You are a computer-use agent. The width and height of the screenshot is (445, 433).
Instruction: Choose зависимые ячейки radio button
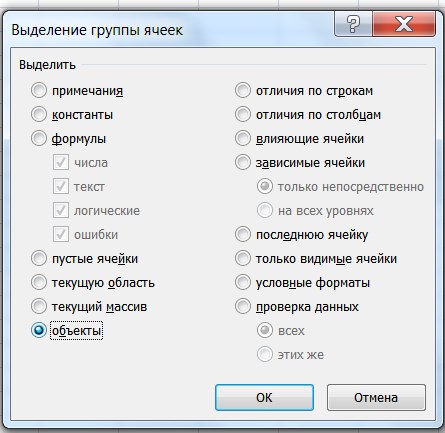tap(243, 162)
